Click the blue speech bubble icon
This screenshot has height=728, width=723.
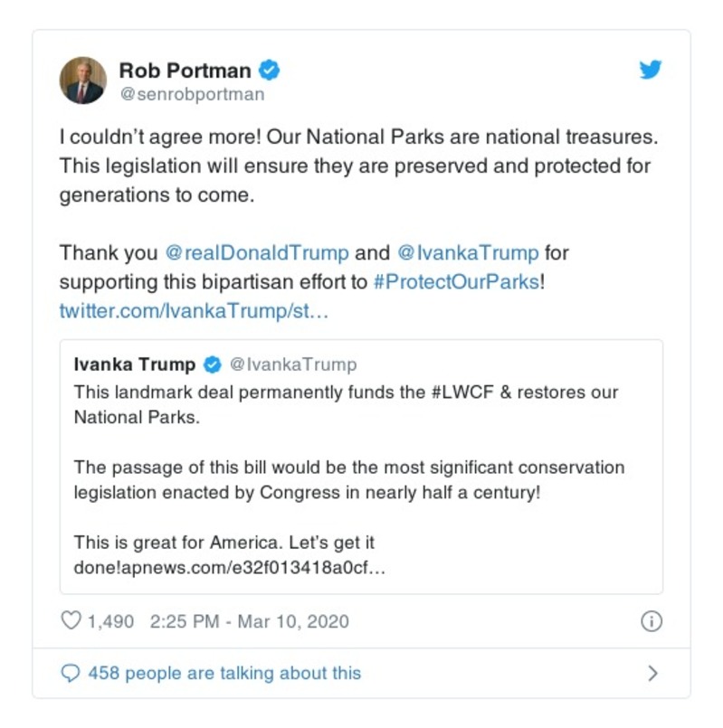(71, 673)
